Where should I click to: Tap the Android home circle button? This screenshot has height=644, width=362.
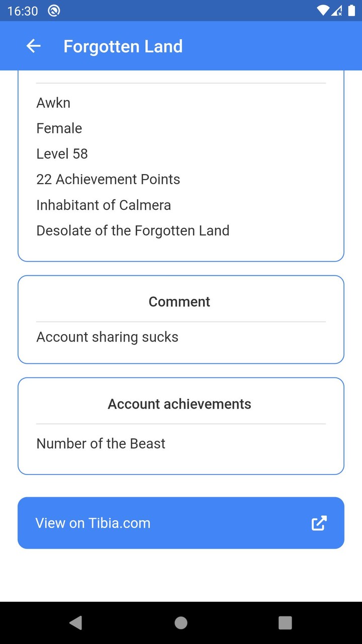181,623
